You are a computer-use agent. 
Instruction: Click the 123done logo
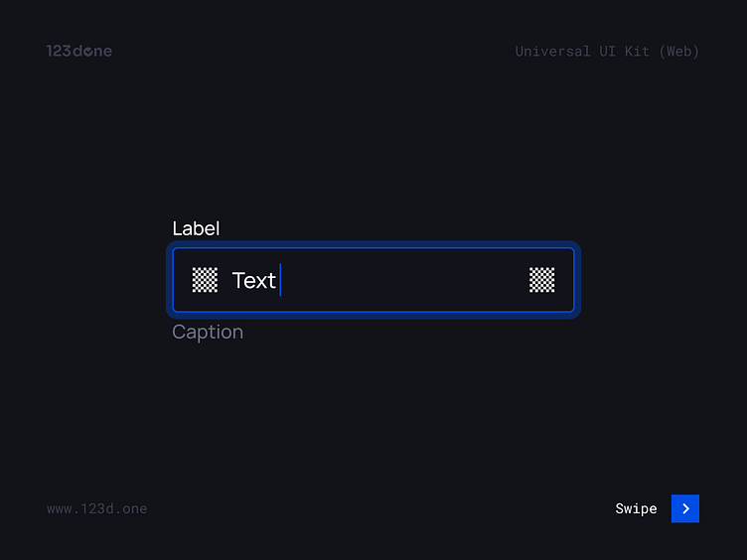pyautogui.click(x=78, y=51)
